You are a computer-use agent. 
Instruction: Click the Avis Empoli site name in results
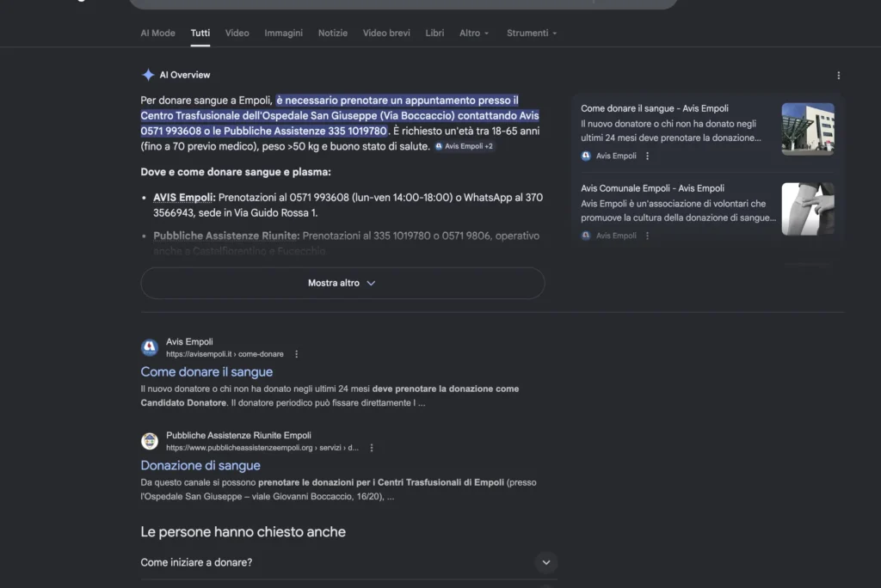point(189,341)
